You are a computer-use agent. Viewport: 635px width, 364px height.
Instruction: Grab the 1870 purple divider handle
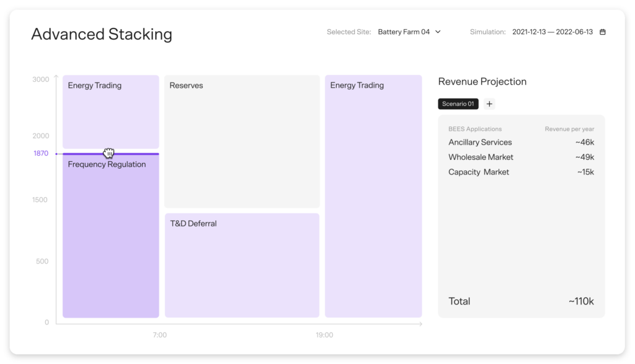click(x=110, y=154)
